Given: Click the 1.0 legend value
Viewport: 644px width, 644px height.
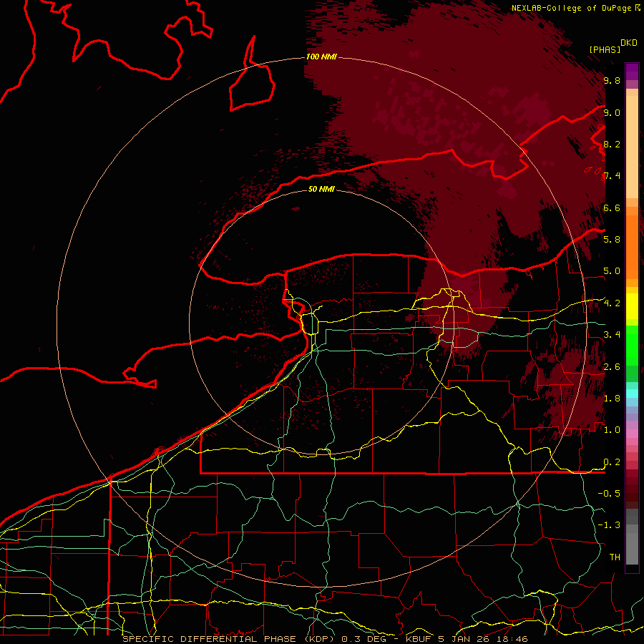Looking at the screenshot, I should point(612,429).
